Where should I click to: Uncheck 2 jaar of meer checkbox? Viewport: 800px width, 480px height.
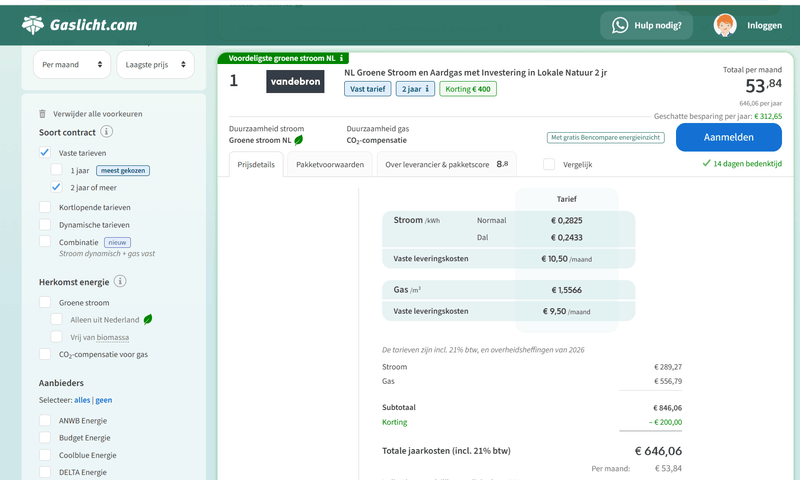click(x=57, y=187)
